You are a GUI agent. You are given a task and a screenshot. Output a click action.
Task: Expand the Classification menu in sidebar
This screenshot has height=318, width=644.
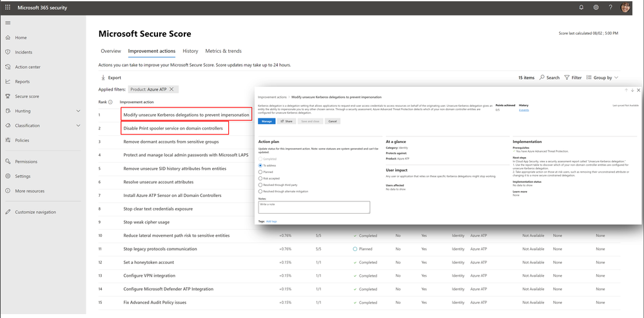click(79, 126)
